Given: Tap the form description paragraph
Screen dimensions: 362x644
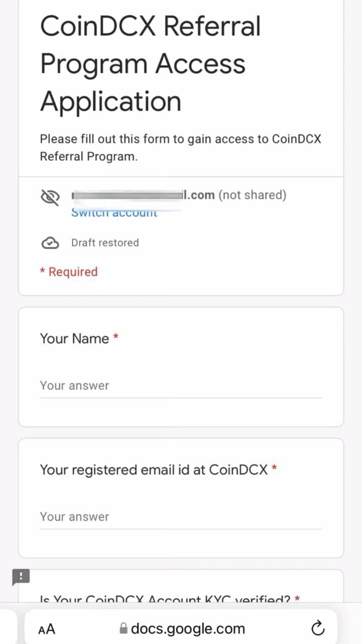Looking at the screenshot, I should [x=180, y=148].
